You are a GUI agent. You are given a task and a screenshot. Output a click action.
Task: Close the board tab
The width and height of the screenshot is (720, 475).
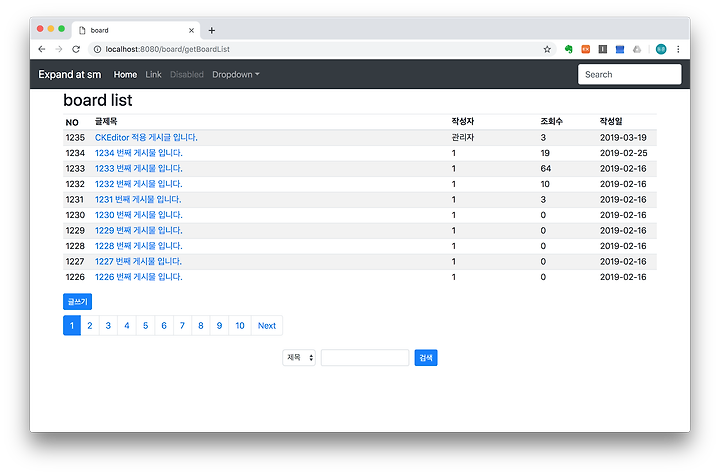pyautogui.click(x=191, y=30)
